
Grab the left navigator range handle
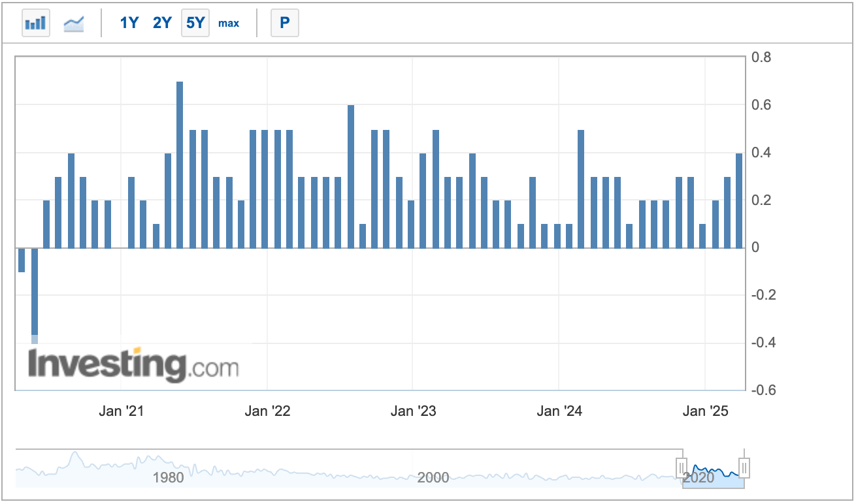pos(682,467)
